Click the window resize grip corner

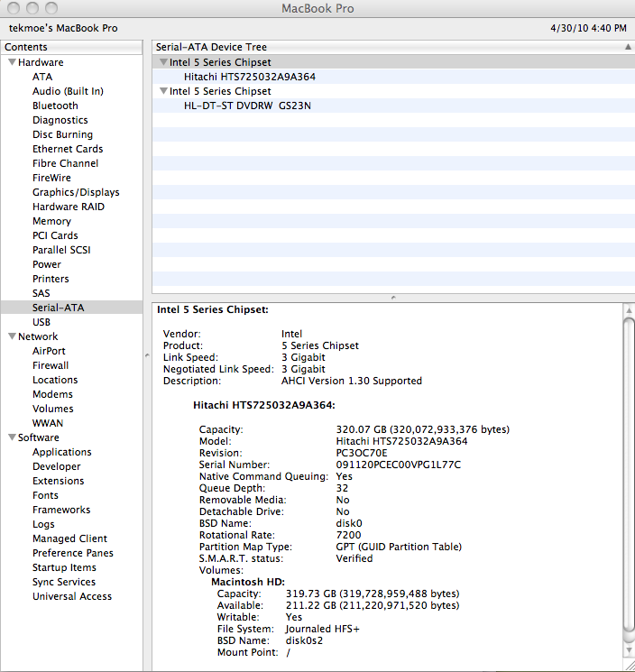coord(629,666)
